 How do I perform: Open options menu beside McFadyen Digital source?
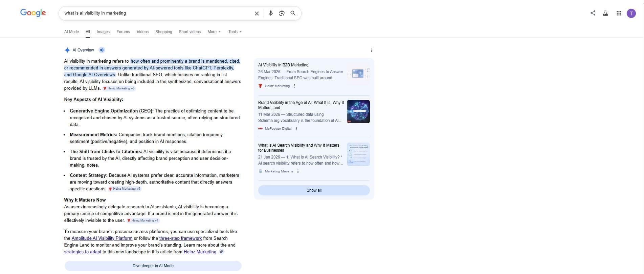coord(296,129)
